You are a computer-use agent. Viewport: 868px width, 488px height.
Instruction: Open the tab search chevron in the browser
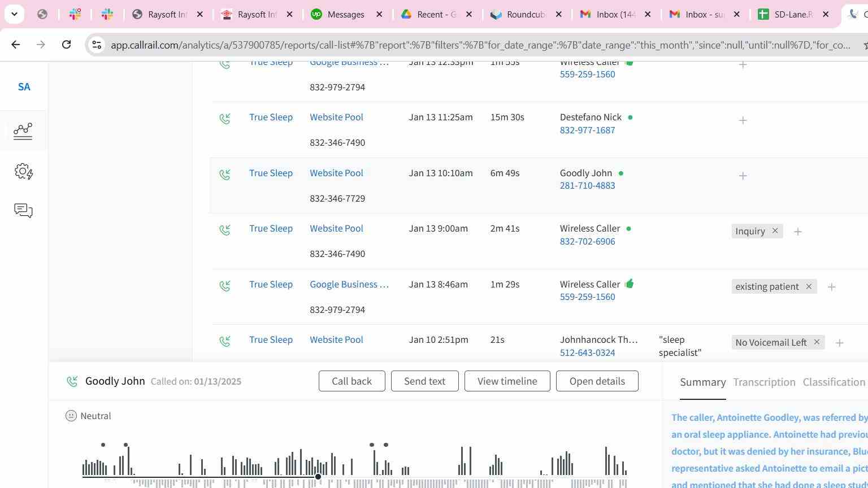coord(14,14)
